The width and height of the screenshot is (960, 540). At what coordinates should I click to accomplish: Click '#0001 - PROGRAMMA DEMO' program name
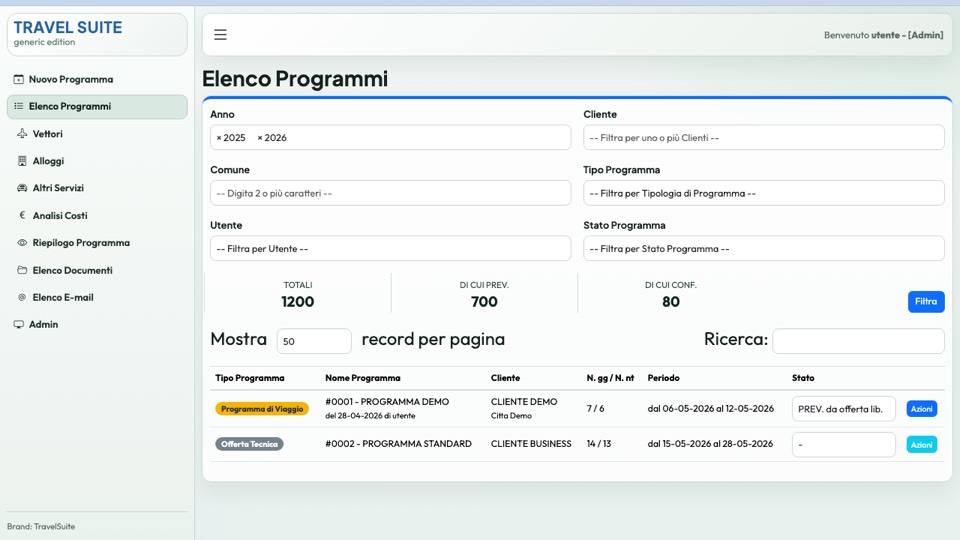[x=387, y=402]
